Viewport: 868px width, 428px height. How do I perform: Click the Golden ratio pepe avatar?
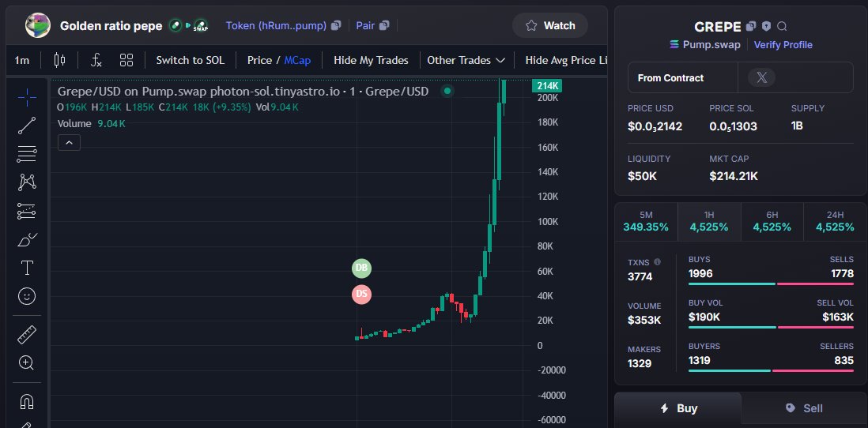[38, 25]
